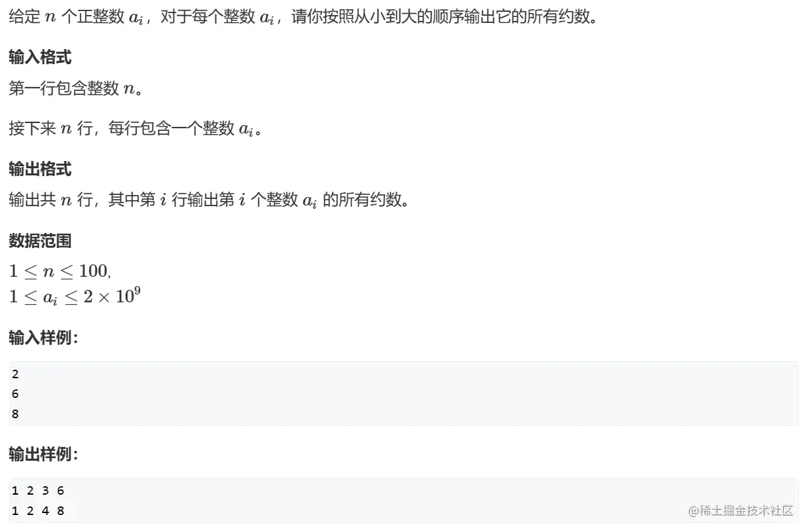
Task: Click the 输入格式 heading
Action: click(40, 58)
